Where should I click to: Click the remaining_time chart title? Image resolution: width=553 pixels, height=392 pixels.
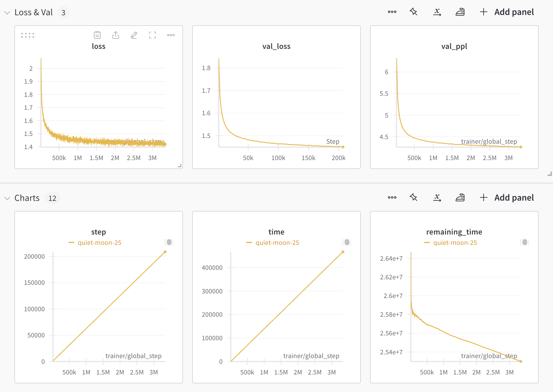(454, 232)
